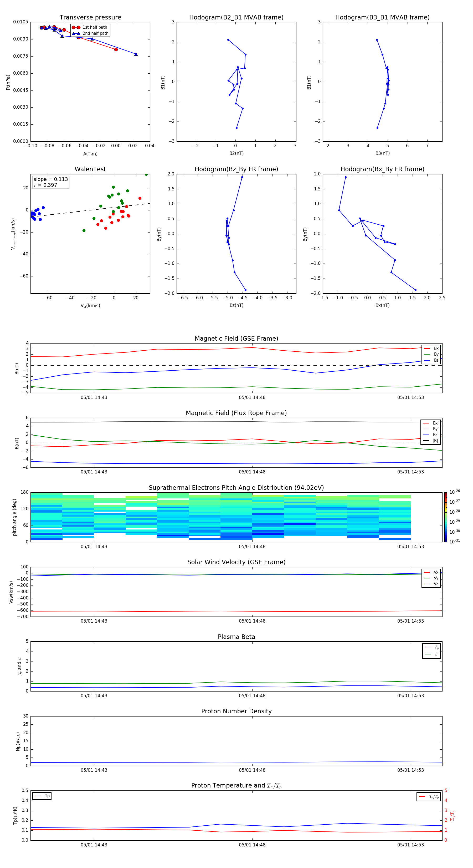Click '05/01 14:43' tick under the Plasma Beta plot

click(94, 696)
